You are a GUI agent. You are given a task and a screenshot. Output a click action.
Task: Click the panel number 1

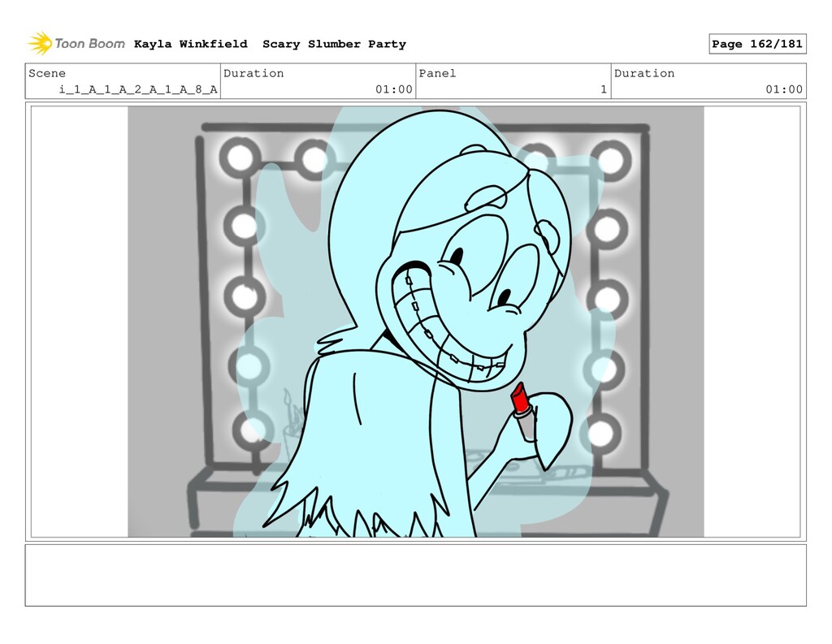[x=604, y=89]
